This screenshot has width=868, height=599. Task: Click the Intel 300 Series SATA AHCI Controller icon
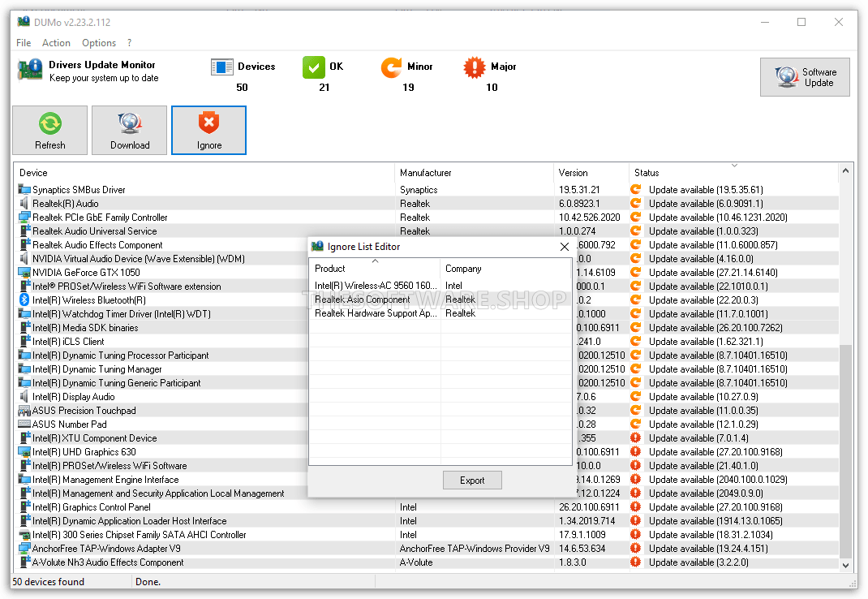tap(24, 535)
